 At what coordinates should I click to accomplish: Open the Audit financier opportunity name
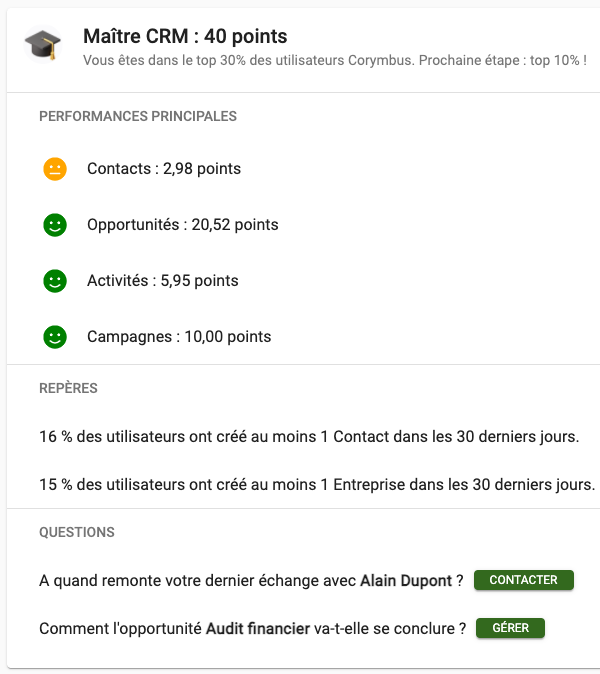pos(256,629)
